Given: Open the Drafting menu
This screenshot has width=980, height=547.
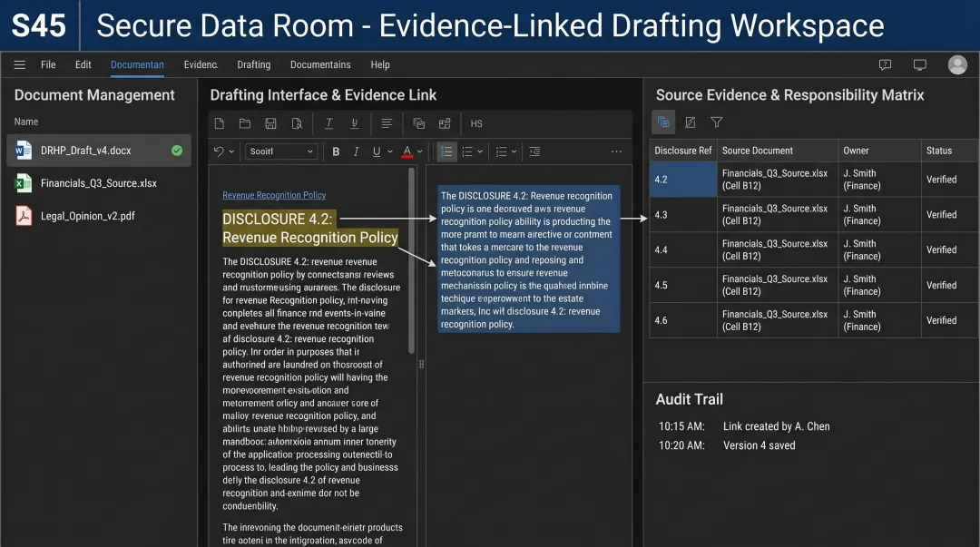Looking at the screenshot, I should 254,64.
